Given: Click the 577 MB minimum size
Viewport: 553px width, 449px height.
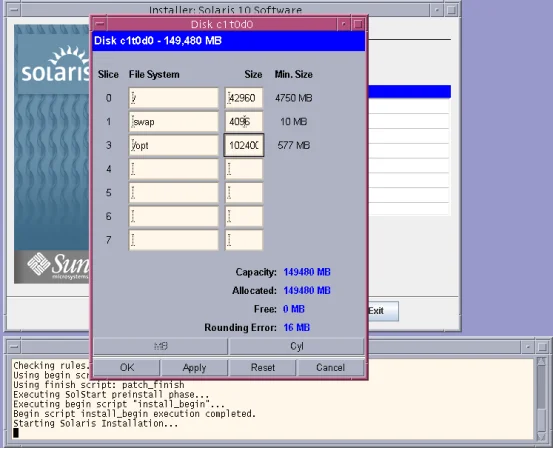Looking at the screenshot, I should tap(293, 145).
